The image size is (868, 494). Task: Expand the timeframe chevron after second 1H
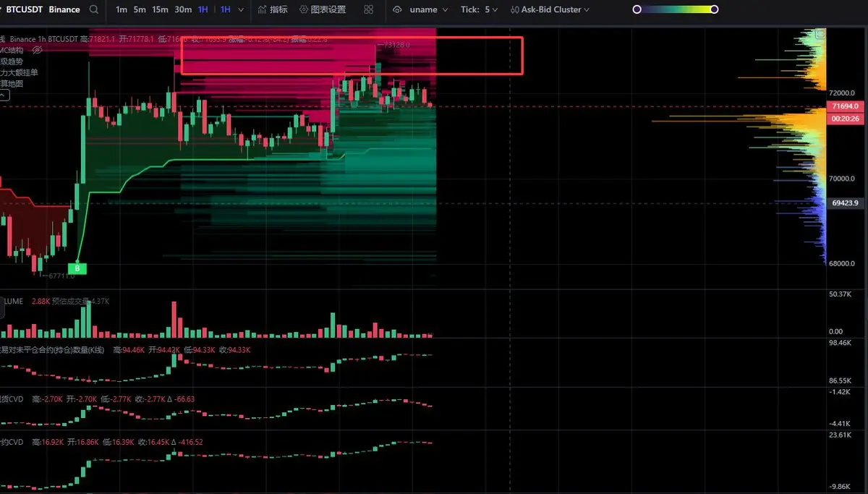[241, 10]
